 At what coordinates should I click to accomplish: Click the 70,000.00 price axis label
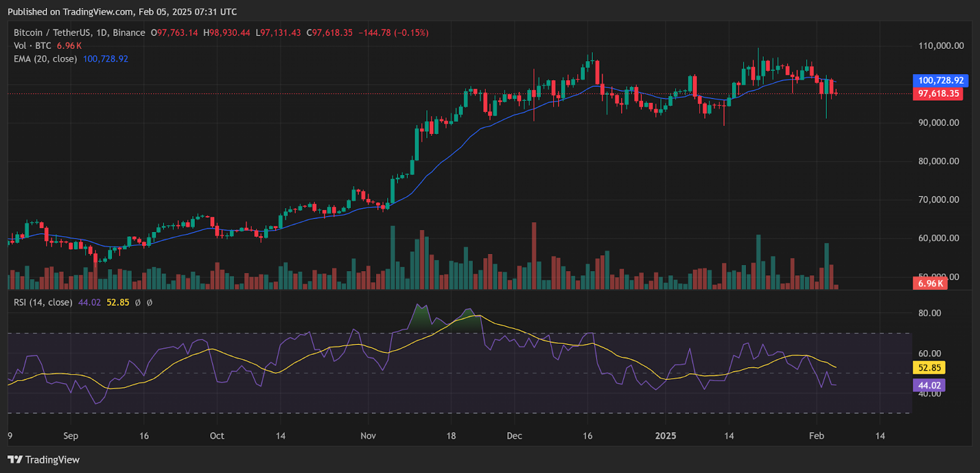point(938,199)
